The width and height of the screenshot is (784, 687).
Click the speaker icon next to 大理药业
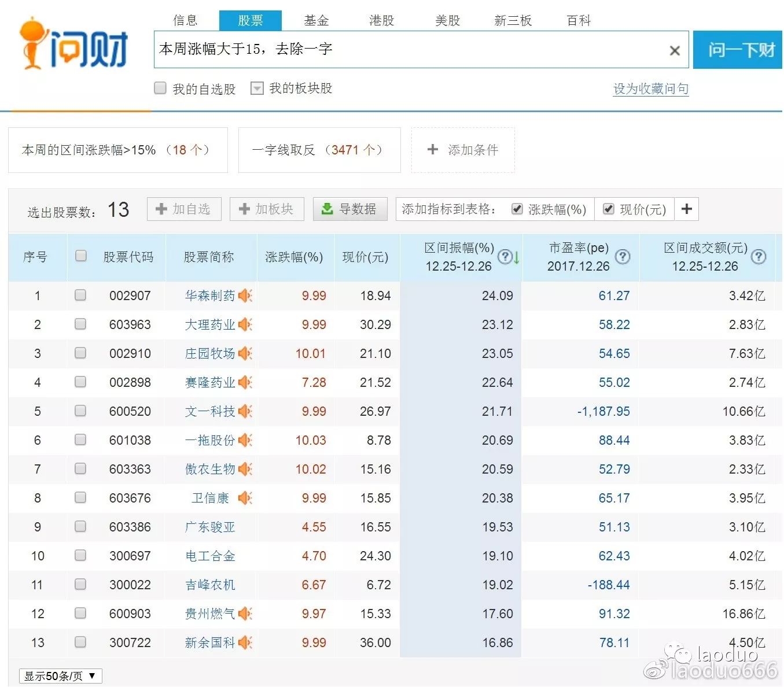(245, 324)
